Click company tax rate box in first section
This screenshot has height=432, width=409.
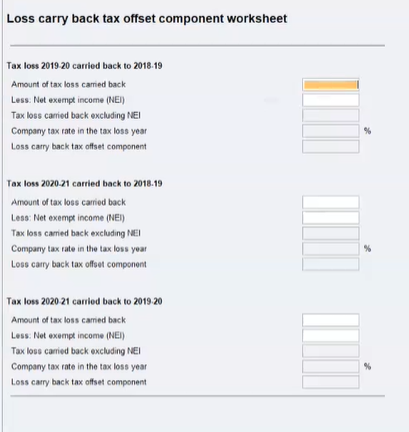click(331, 131)
